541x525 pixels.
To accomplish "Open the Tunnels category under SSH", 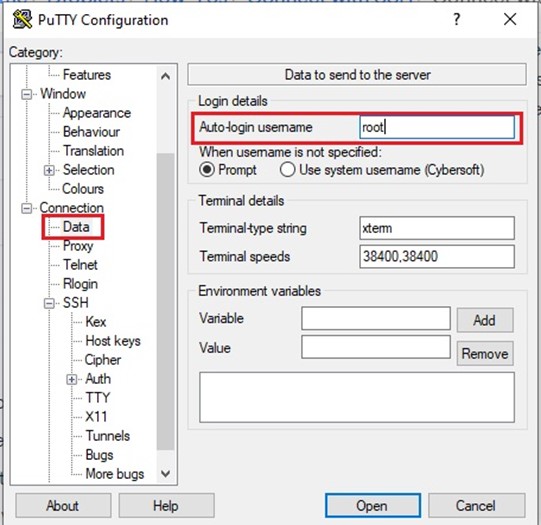I will (108, 436).
